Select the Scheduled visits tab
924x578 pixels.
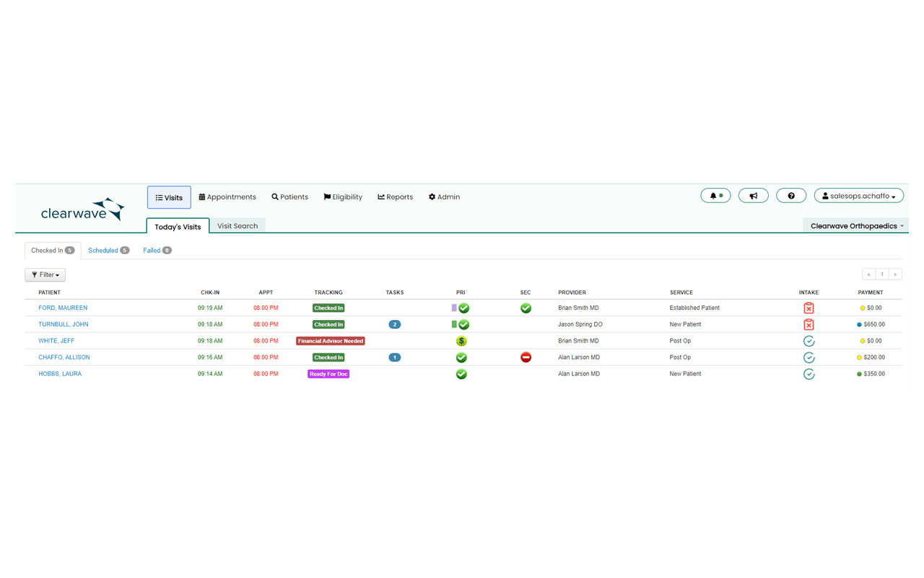[x=108, y=251]
